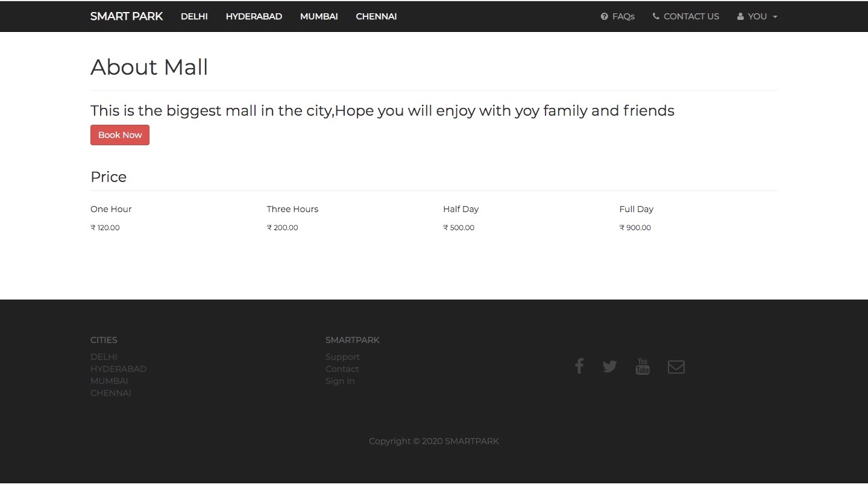Open the Contact link in footer
This screenshot has width=868, height=496.
[x=342, y=369]
